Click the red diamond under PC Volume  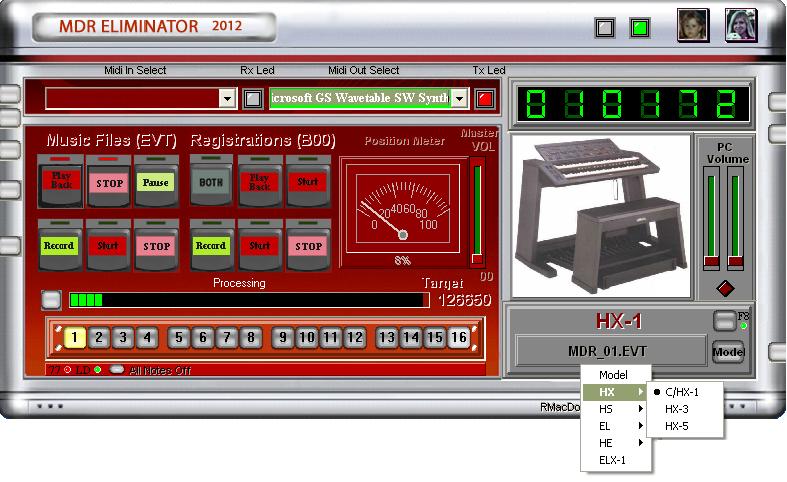pyautogui.click(x=725, y=289)
